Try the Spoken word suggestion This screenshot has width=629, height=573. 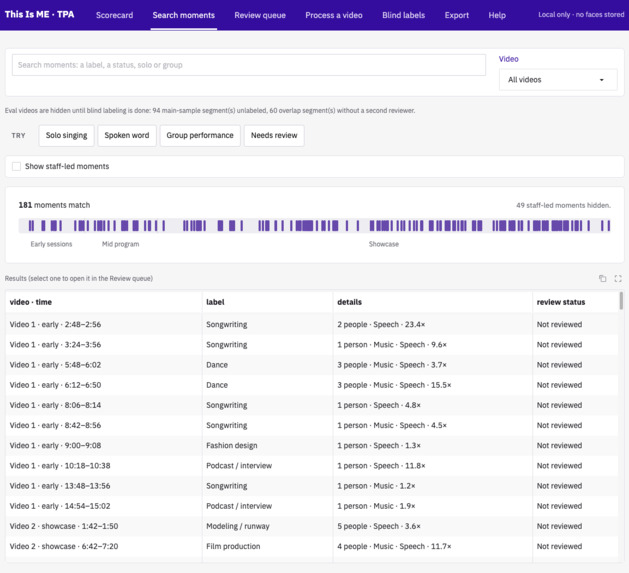click(127, 136)
